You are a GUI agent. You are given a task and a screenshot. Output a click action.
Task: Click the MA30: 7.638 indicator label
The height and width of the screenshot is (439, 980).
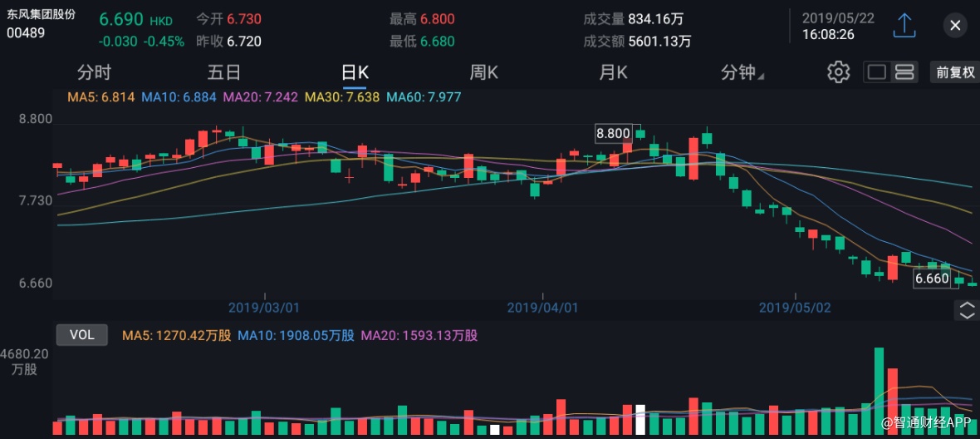click(342, 97)
